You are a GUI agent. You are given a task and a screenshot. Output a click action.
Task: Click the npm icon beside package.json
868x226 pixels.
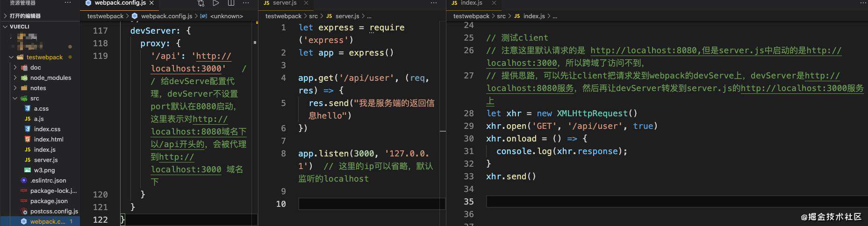(x=24, y=201)
